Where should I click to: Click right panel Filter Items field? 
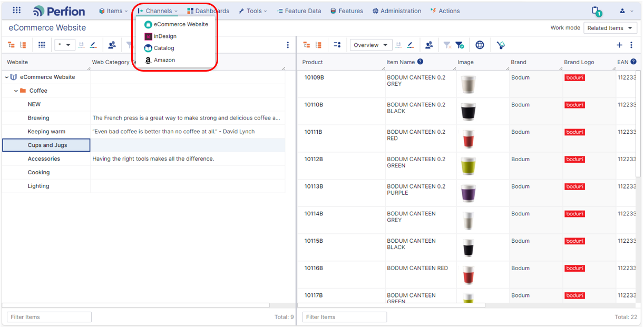[345, 317]
